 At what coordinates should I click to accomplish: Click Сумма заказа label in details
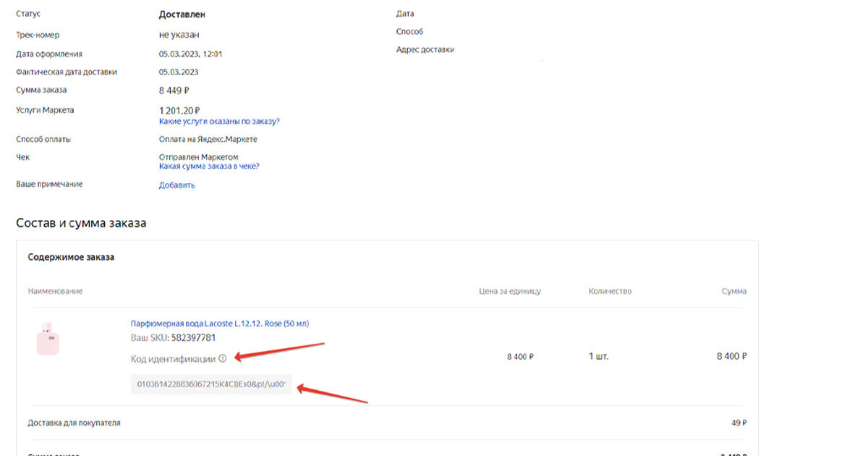[41, 90]
